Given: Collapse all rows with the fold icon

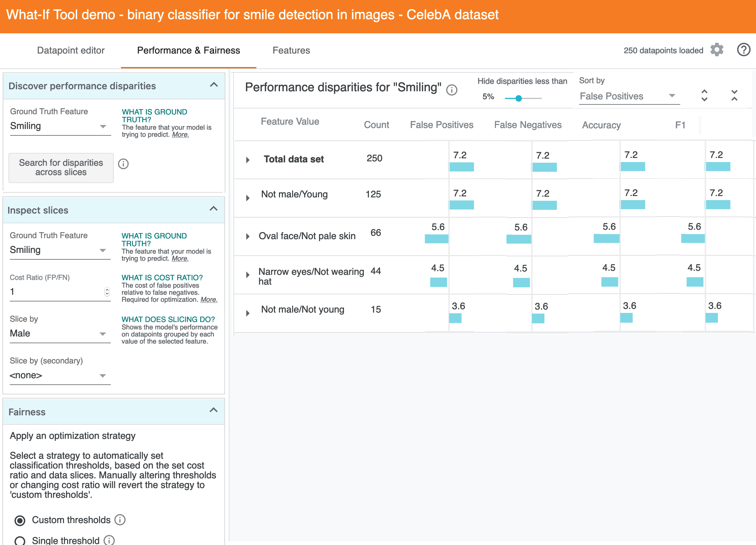Looking at the screenshot, I should 734,95.
